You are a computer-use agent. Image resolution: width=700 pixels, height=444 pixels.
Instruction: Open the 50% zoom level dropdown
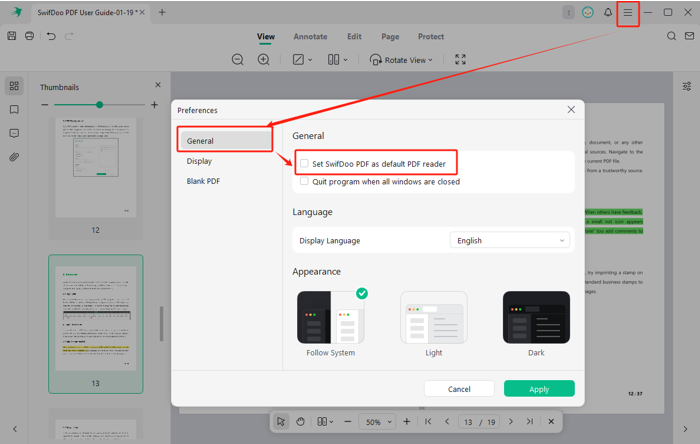point(378,422)
